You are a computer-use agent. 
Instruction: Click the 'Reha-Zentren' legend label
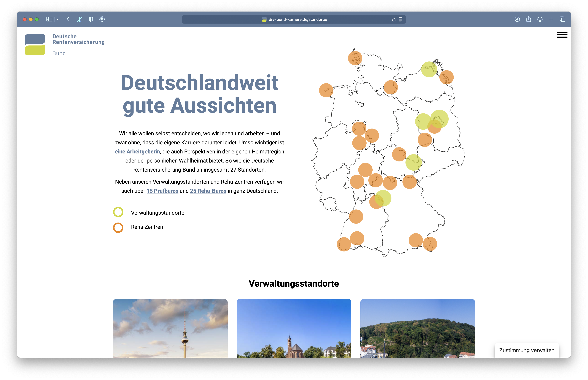pyautogui.click(x=147, y=227)
